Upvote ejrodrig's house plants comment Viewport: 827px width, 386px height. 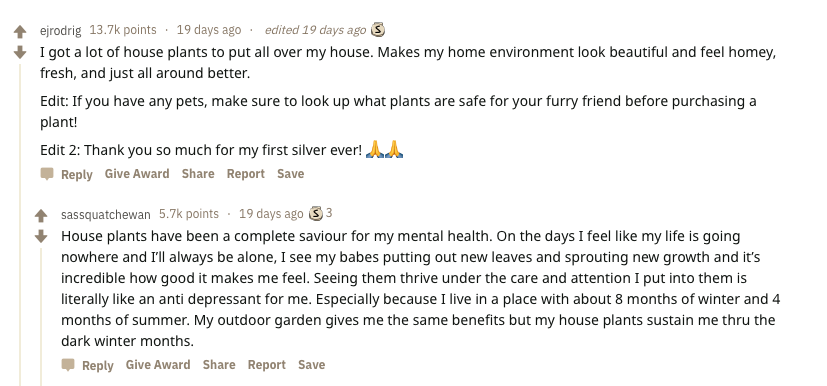click(x=20, y=32)
